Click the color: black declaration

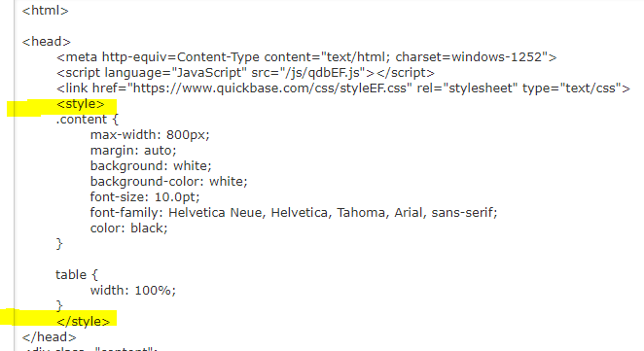tap(129, 228)
